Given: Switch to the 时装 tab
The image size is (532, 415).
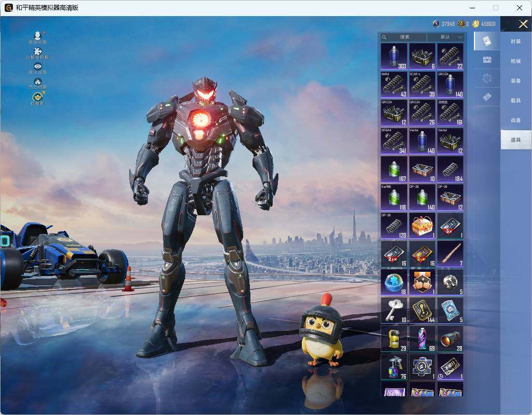Looking at the screenshot, I should [x=516, y=41].
